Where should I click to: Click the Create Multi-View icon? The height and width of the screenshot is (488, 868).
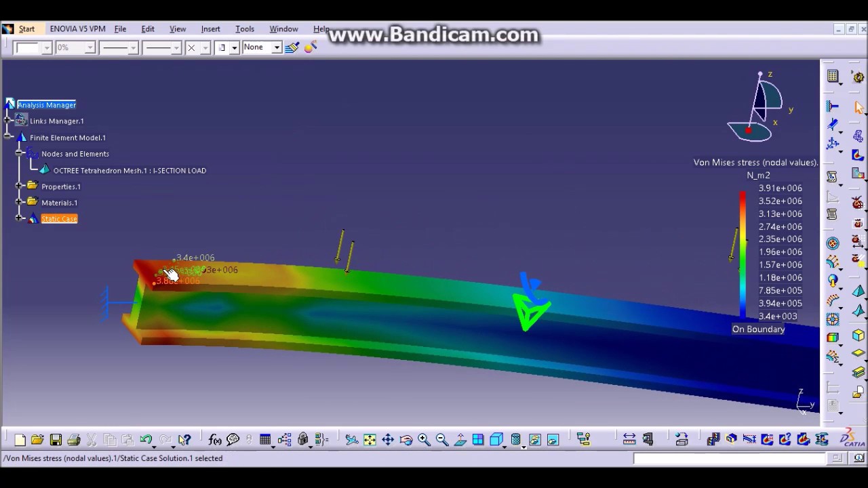tap(478, 440)
